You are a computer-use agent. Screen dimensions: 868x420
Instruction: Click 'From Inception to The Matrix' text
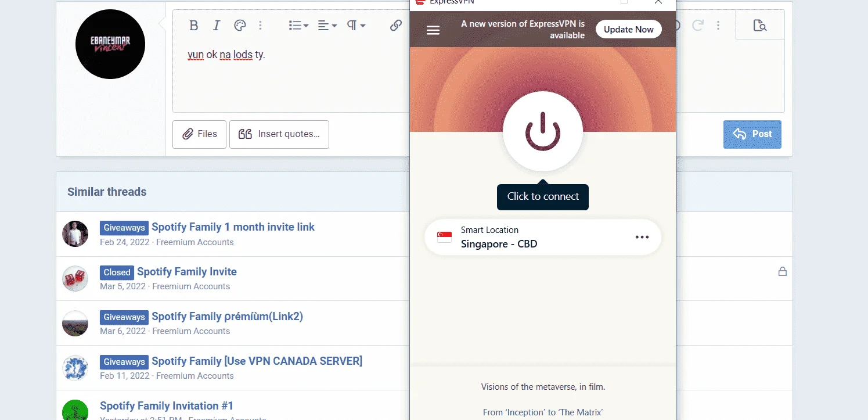click(x=543, y=412)
